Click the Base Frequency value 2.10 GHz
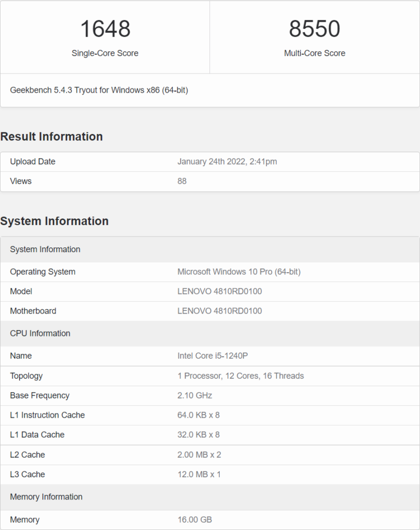This screenshot has height=530, width=420. tap(194, 395)
